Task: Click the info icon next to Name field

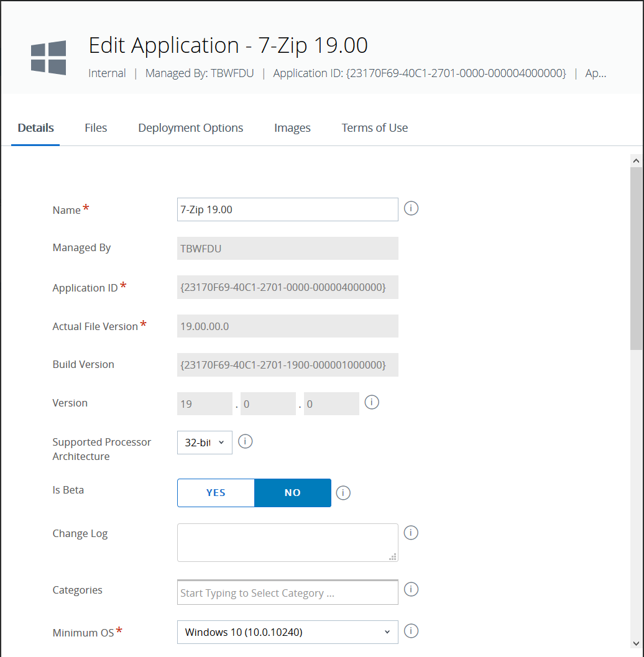Action: pyautogui.click(x=411, y=208)
